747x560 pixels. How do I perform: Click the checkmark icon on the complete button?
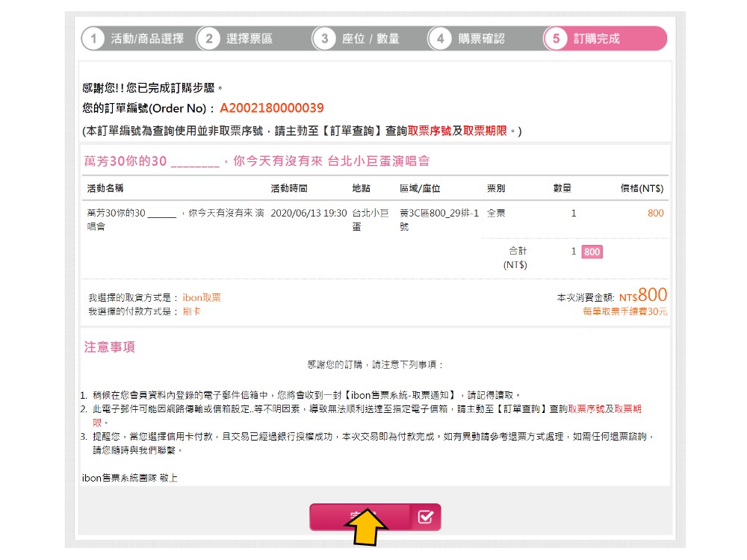tap(425, 517)
